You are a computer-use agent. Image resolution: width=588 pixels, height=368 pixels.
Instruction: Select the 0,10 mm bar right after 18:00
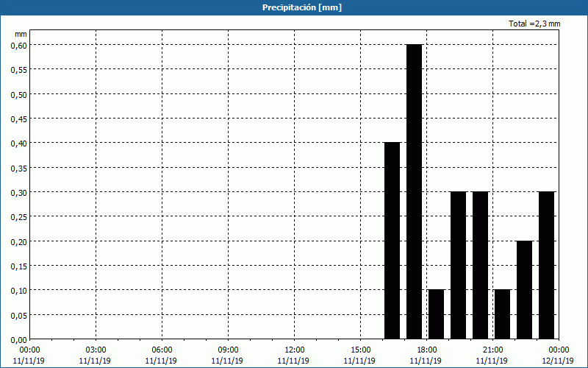(x=437, y=314)
